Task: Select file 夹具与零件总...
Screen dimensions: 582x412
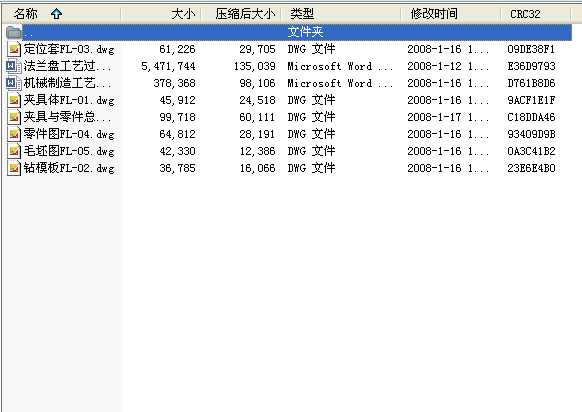Action: pyautogui.click(x=67, y=117)
